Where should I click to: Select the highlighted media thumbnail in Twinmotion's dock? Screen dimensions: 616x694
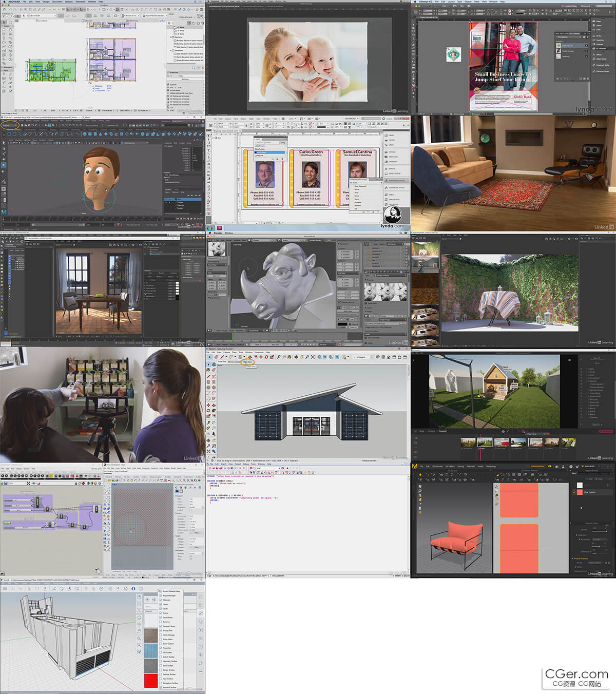tap(485, 441)
